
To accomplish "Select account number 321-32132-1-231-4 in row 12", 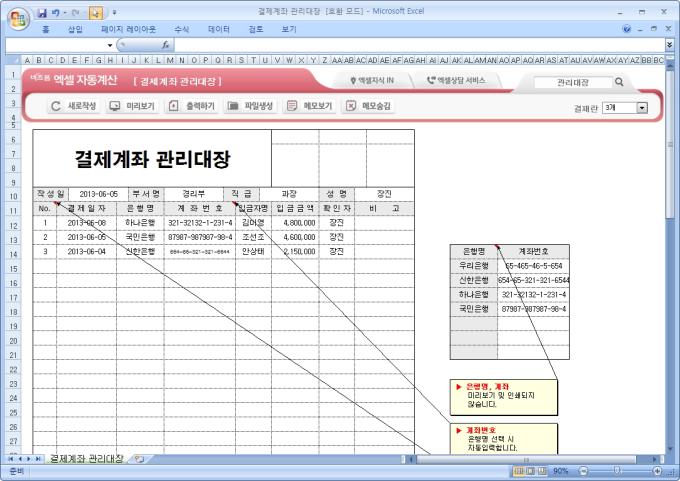I will 200,223.
